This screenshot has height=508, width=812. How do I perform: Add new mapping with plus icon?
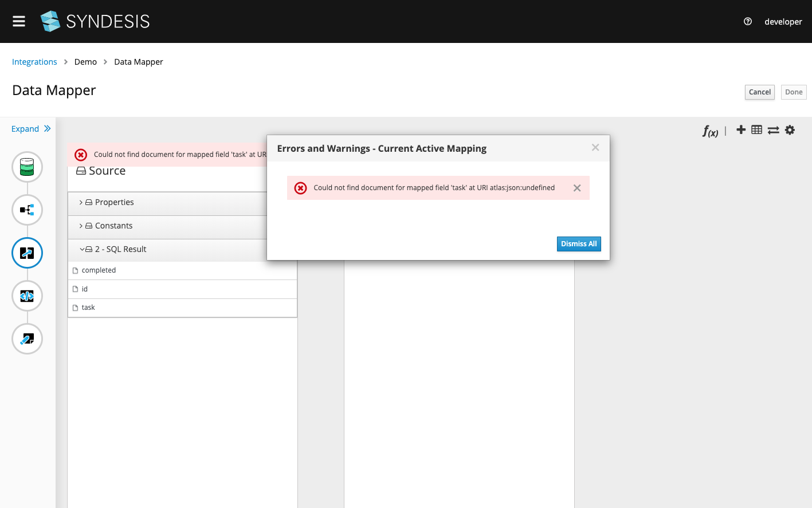pos(741,129)
